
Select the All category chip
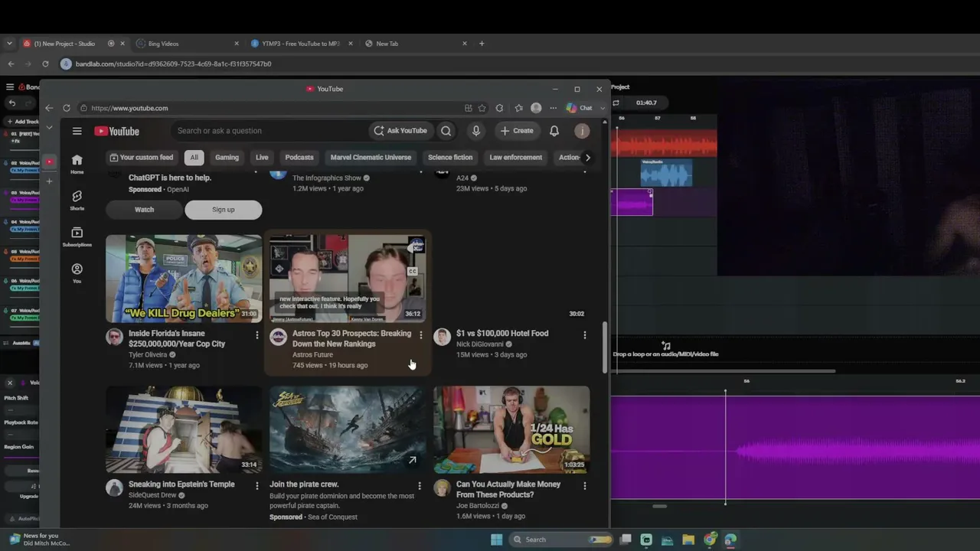194,158
